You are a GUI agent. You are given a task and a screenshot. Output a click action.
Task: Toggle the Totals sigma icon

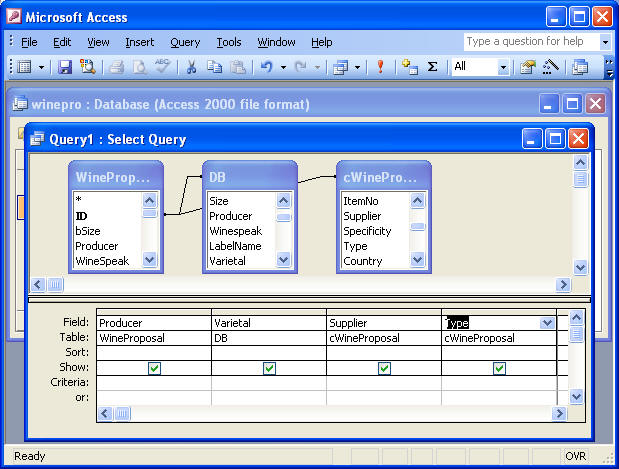click(433, 67)
